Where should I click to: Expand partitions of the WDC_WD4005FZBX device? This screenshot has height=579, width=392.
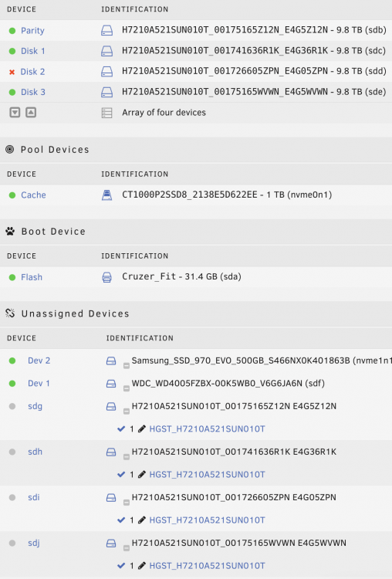pyautogui.click(x=127, y=388)
